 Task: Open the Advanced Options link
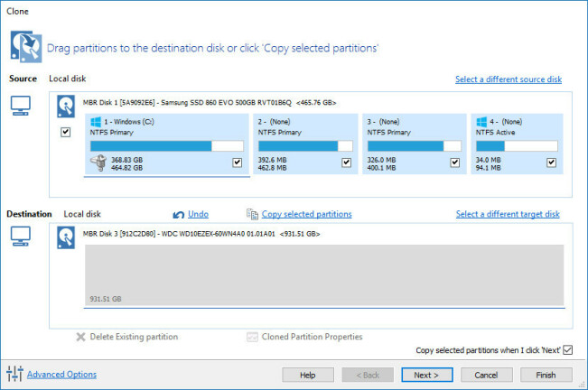coord(61,374)
